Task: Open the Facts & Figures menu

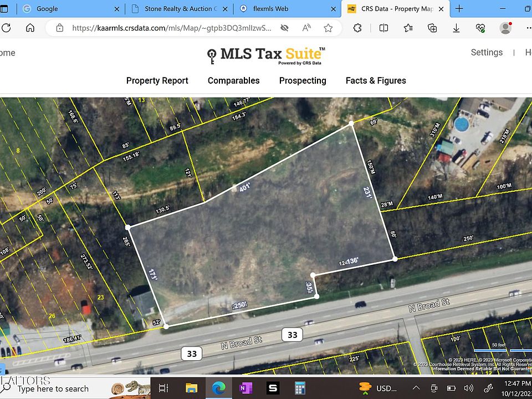Action: pos(376,80)
